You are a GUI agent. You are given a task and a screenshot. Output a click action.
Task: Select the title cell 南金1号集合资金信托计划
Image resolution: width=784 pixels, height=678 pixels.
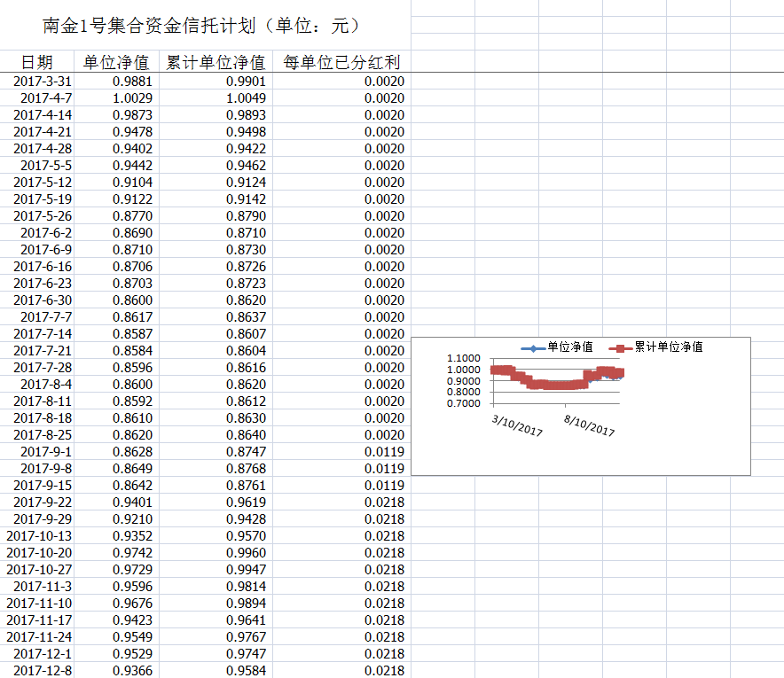click(202, 26)
